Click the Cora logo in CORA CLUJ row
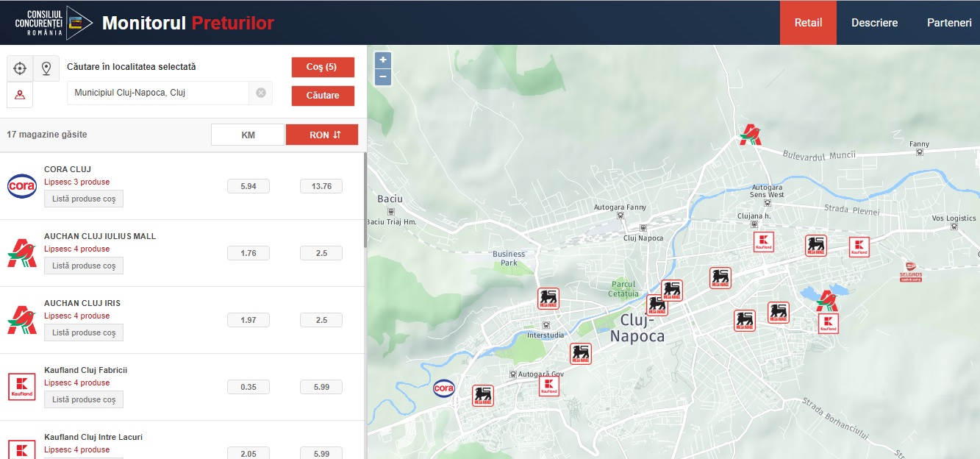 (22, 186)
